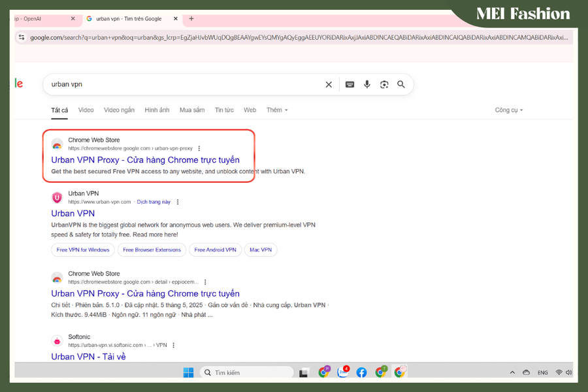Click the Softonic favicon
The height and width of the screenshot is (392, 588).
tap(57, 341)
